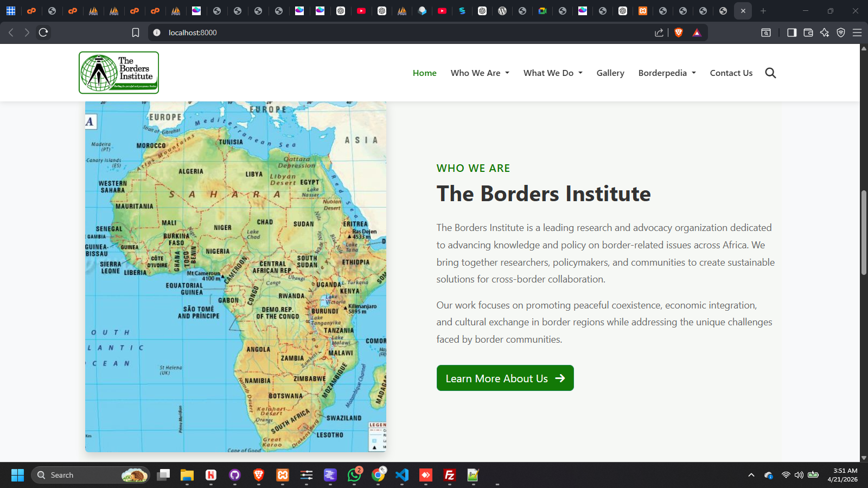Click the Home navigation link
868x488 pixels.
[424, 73]
